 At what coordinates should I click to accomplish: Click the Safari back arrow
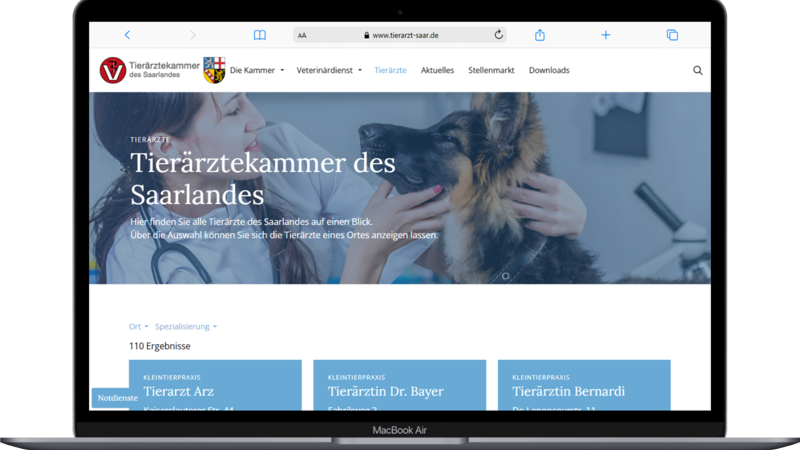pyautogui.click(x=127, y=35)
